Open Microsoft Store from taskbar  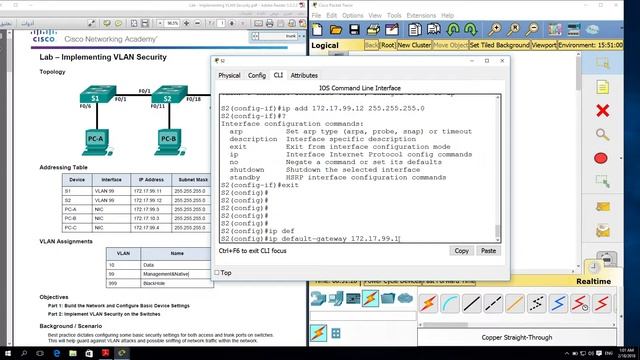[x=89, y=353]
